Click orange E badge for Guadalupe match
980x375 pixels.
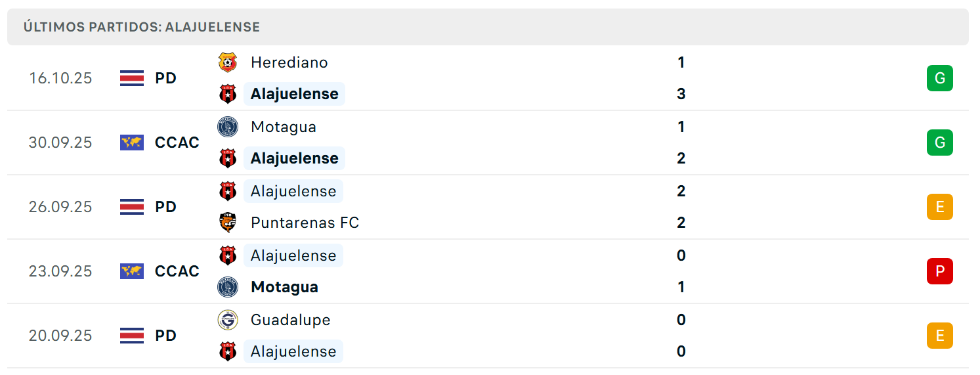click(939, 336)
